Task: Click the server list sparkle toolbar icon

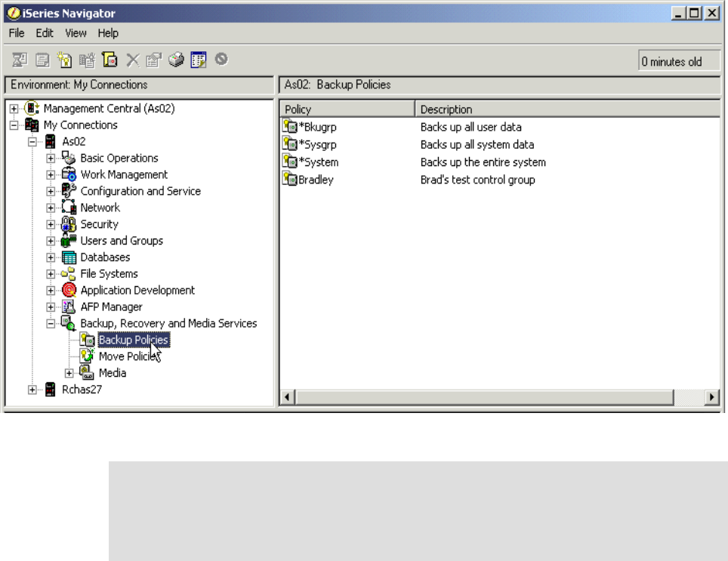Action: click(87, 60)
